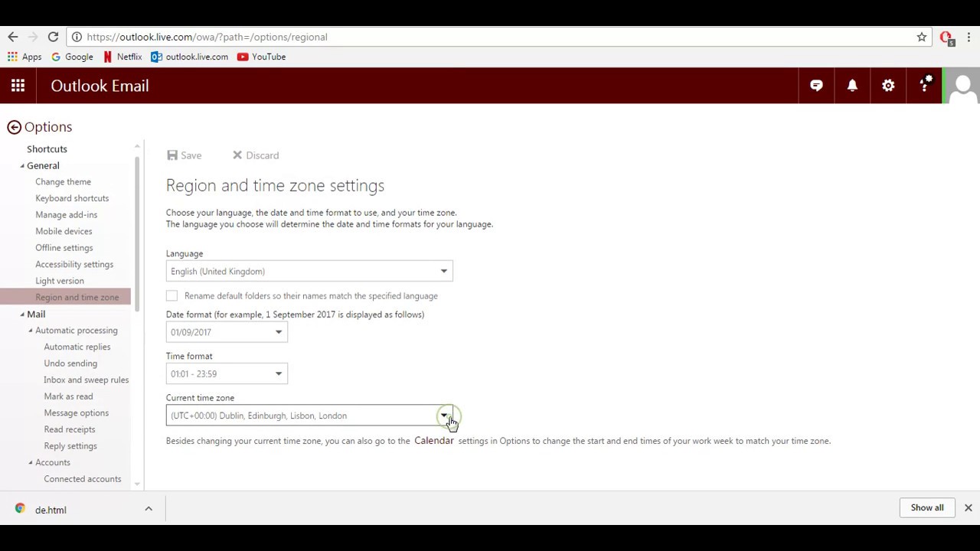Close the downloads bar
This screenshot has width=980, height=551.
968,507
